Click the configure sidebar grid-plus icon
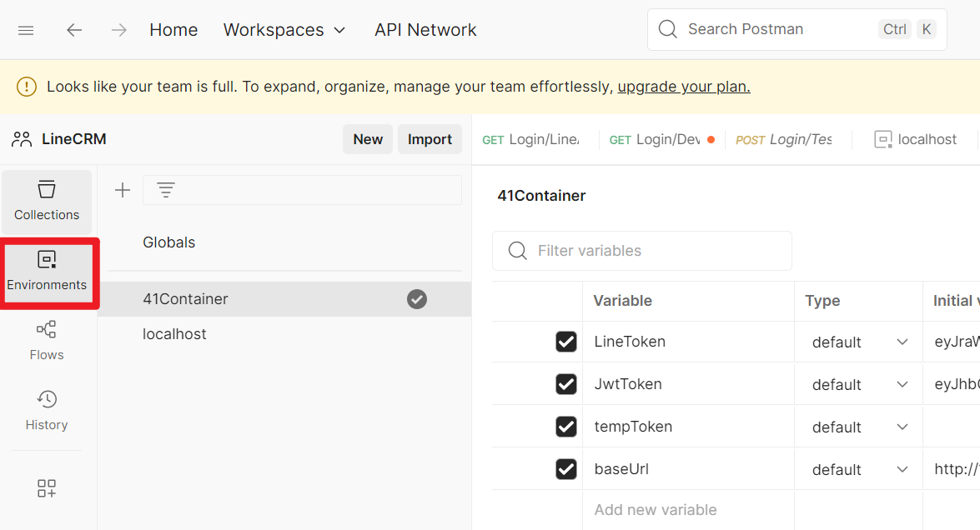The width and height of the screenshot is (980, 530). tap(47, 488)
